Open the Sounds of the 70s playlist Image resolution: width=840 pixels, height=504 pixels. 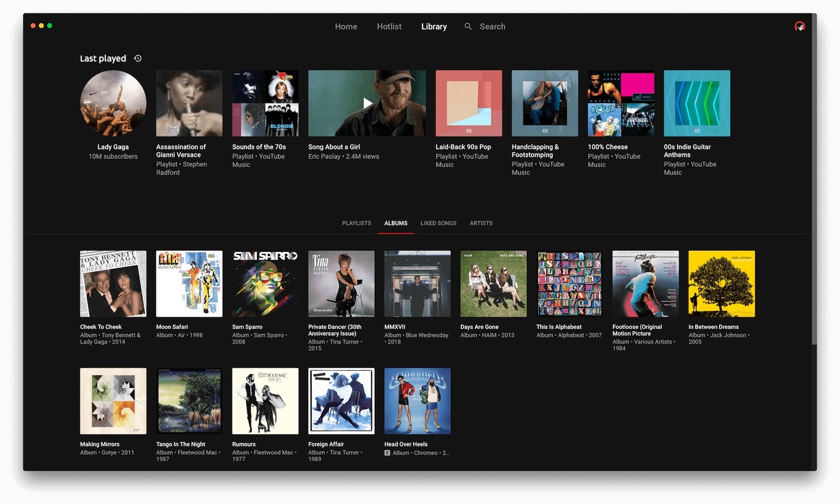[265, 103]
